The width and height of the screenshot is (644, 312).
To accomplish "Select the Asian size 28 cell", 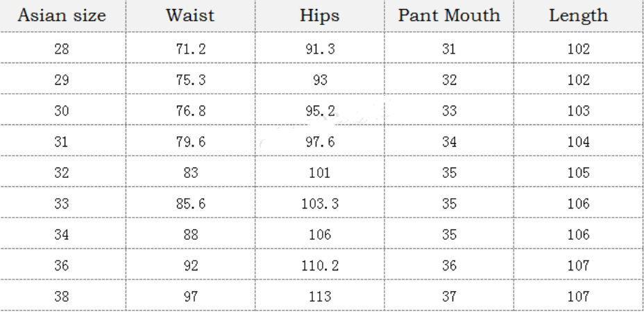I will (61, 49).
